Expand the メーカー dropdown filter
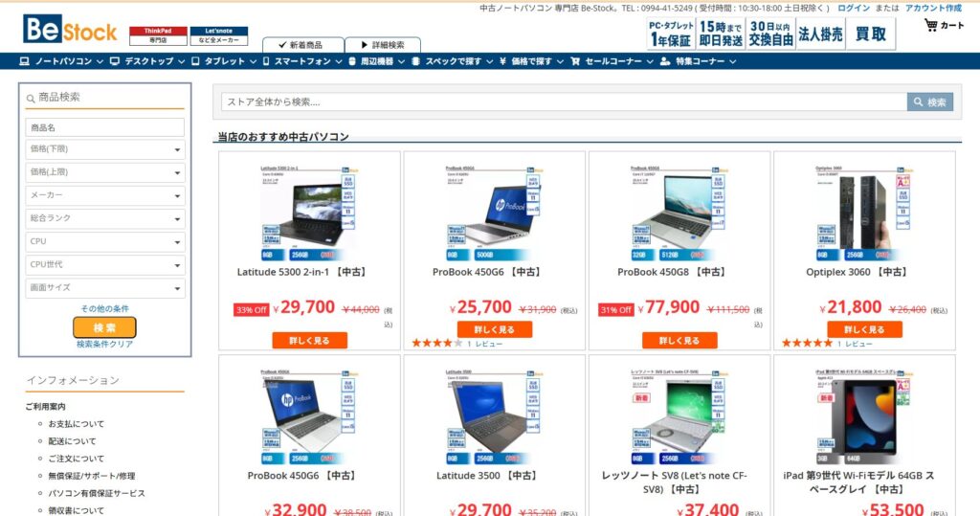 click(x=105, y=195)
